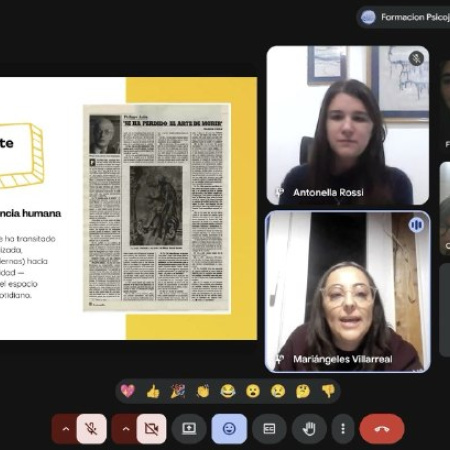Toggle the disabled camera button

click(x=151, y=429)
